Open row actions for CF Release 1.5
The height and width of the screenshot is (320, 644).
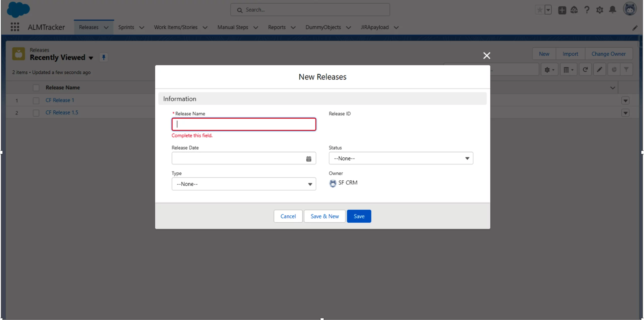click(625, 113)
